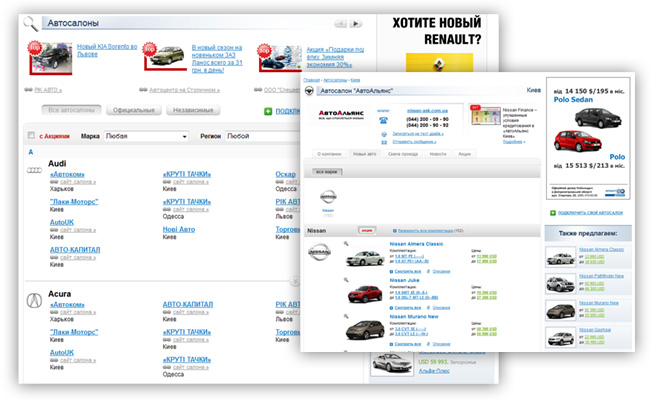
Task: Click the magnifier icon beside Автосалоны heading
Action: click(31, 24)
